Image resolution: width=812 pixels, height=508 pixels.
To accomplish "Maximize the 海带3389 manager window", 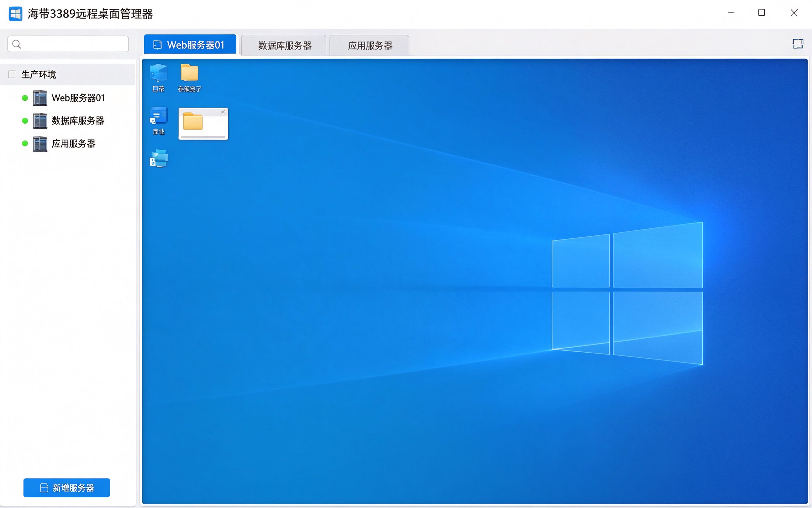I will pyautogui.click(x=762, y=13).
